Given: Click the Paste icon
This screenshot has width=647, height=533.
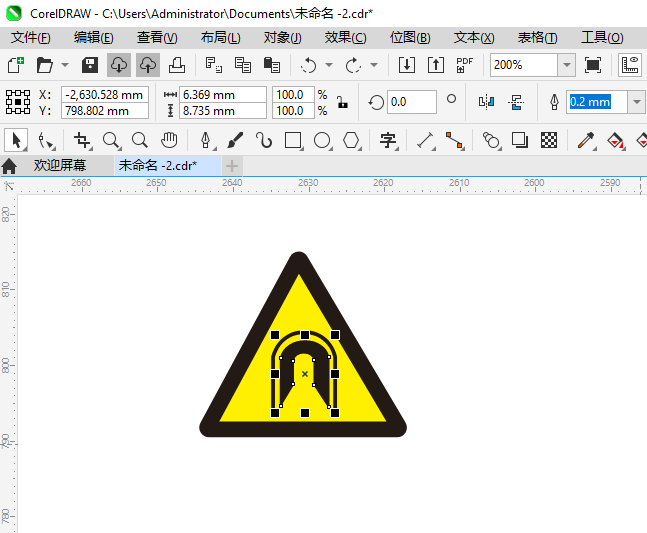Looking at the screenshot, I should click(x=272, y=65).
